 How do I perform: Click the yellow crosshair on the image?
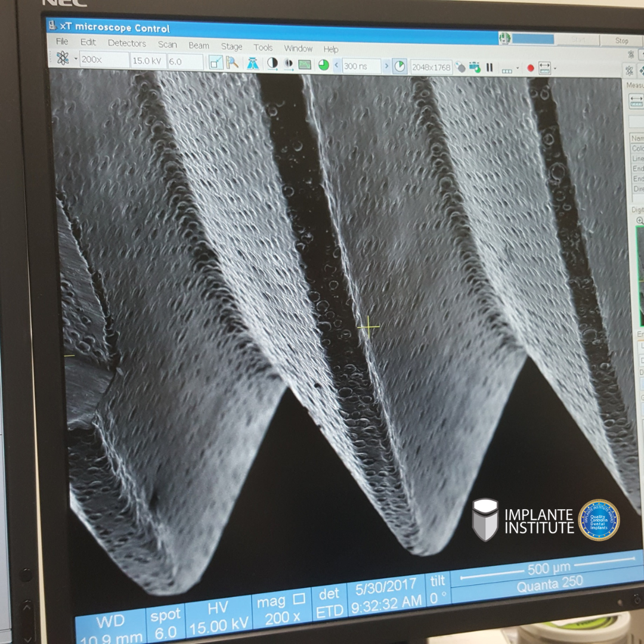coord(369,327)
